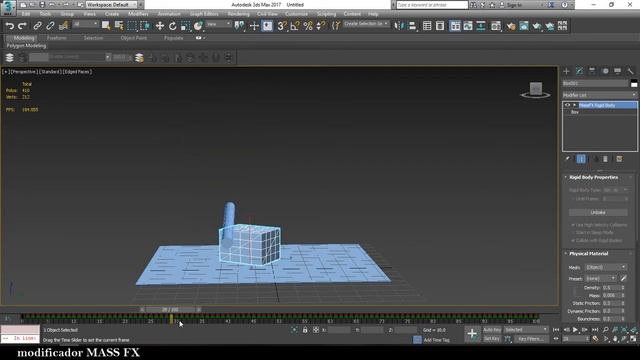Screen dimensions: 640x360
Task: Open the Rendering menu
Action: (x=238, y=14)
